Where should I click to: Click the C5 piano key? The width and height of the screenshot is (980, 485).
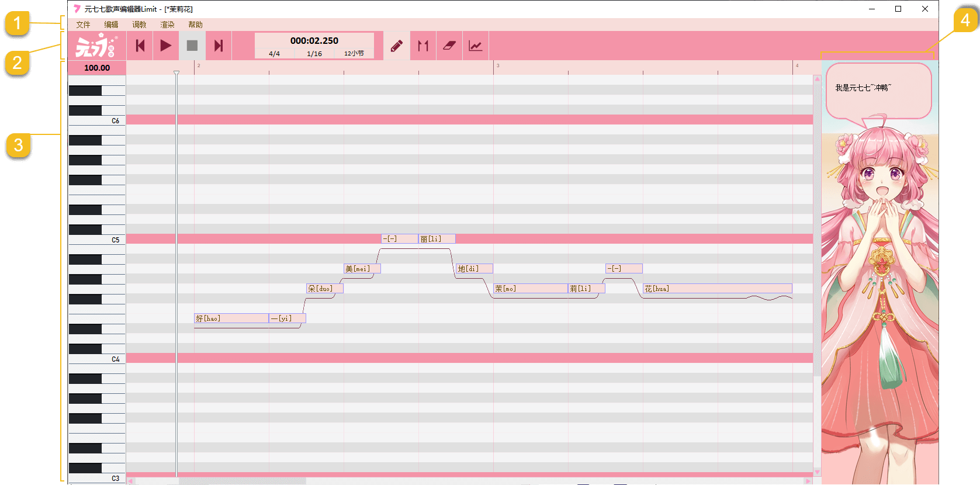click(97, 240)
